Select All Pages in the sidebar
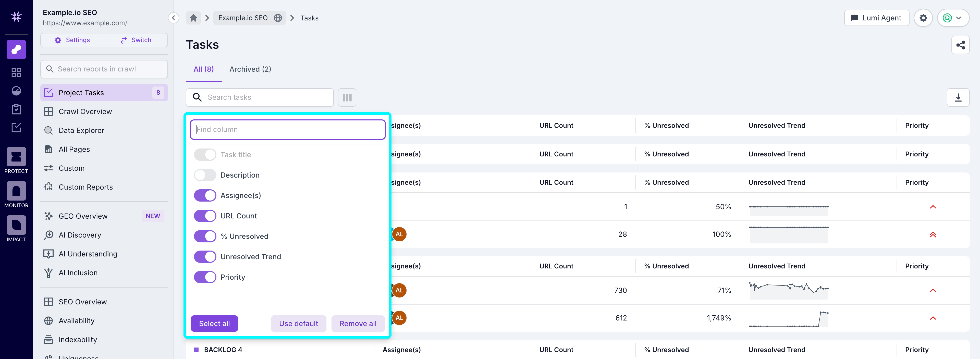 [74, 149]
